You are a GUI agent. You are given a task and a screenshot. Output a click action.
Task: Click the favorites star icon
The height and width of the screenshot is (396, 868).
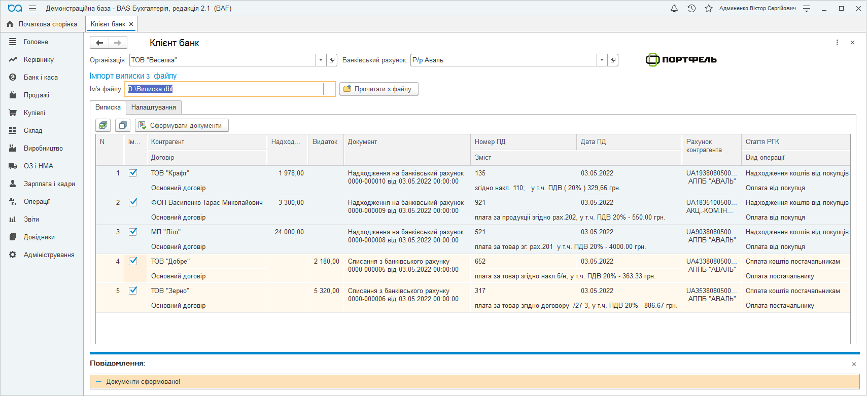pyautogui.click(x=708, y=9)
